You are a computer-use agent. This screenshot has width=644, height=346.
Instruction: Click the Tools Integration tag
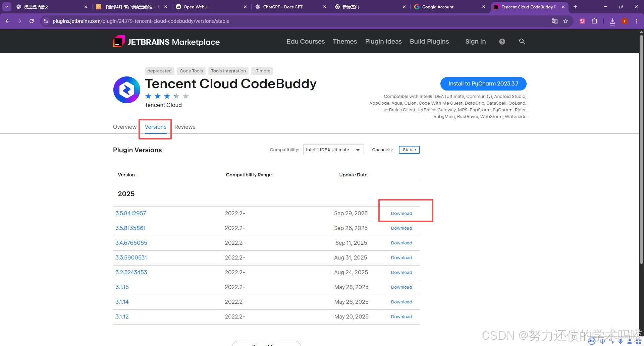pyautogui.click(x=228, y=71)
